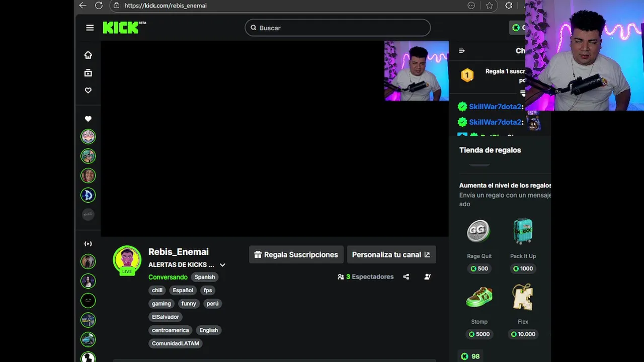Click Regala Suscripciones button
This screenshot has width=644, height=362.
pos(296,254)
